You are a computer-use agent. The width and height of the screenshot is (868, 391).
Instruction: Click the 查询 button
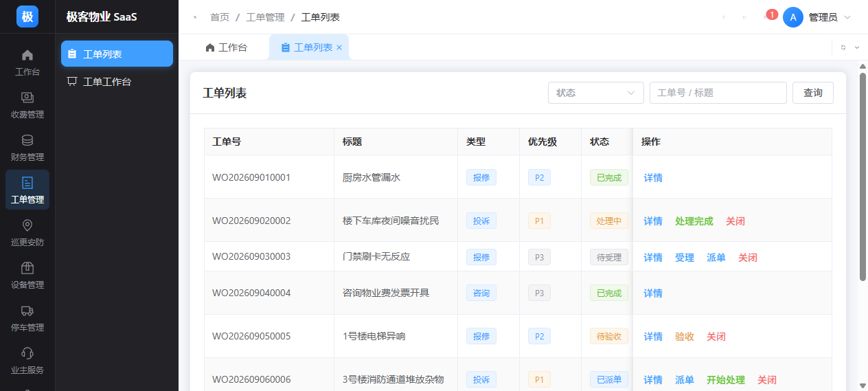point(813,93)
